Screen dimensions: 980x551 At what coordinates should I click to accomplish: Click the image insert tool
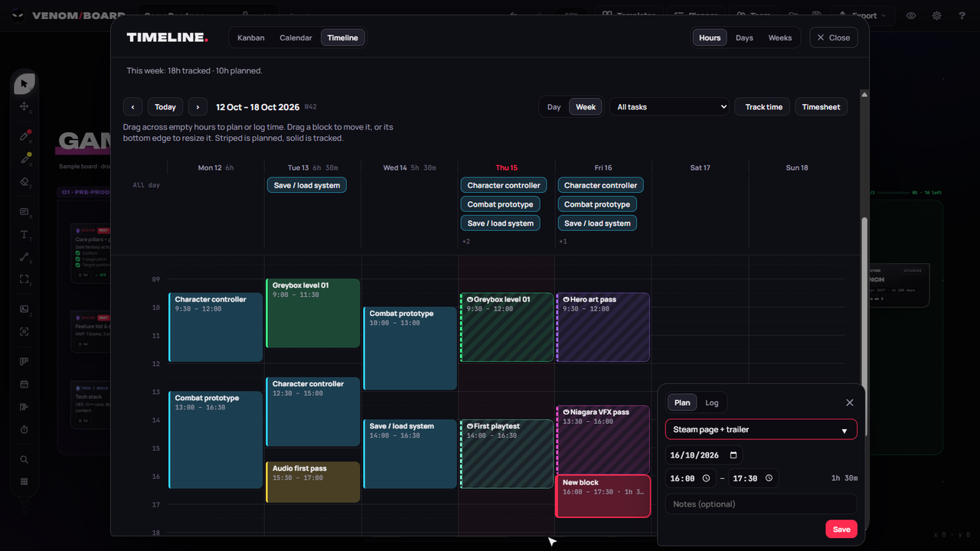tap(24, 309)
